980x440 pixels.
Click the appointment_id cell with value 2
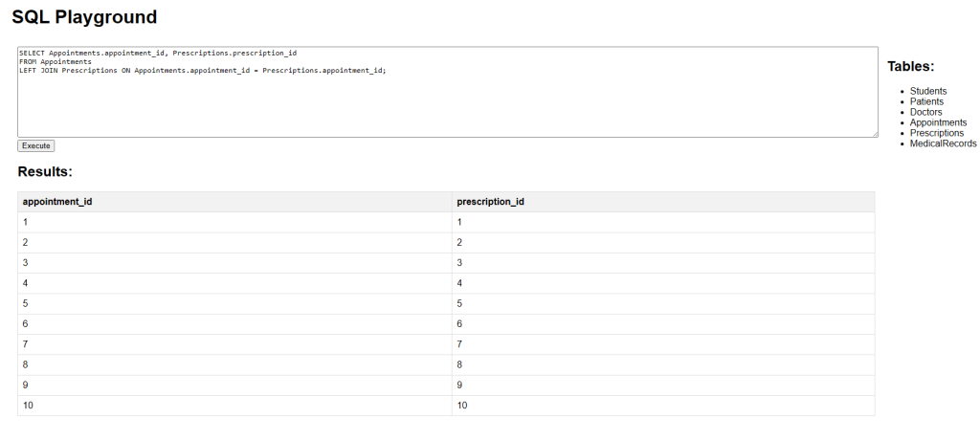click(235, 243)
